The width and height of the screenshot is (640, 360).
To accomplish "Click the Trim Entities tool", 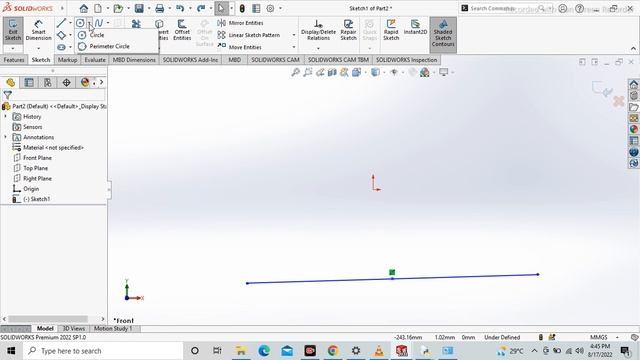I will pyautogui.click(x=136, y=24).
